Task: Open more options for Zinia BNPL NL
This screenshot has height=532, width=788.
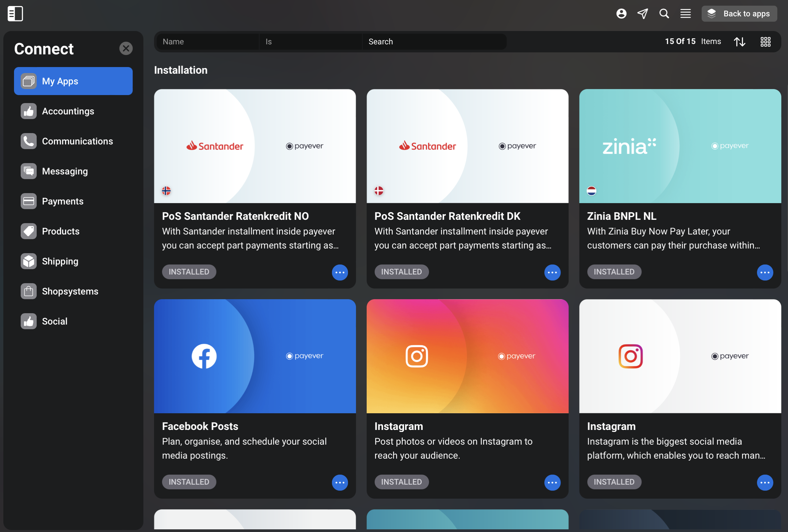Action: tap(765, 273)
